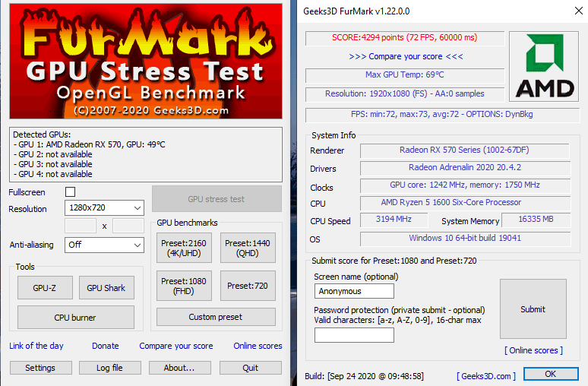Click GPU core: 1242 MHz clocks value
Image resolution: width=588 pixels, height=386 pixels.
click(465, 185)
